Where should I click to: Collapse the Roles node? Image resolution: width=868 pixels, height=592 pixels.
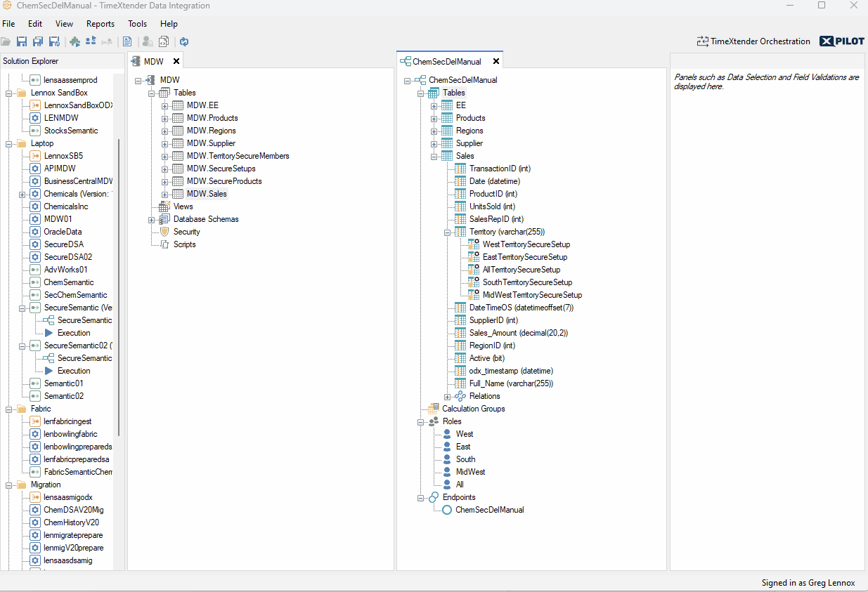click(x=421, y=421)
